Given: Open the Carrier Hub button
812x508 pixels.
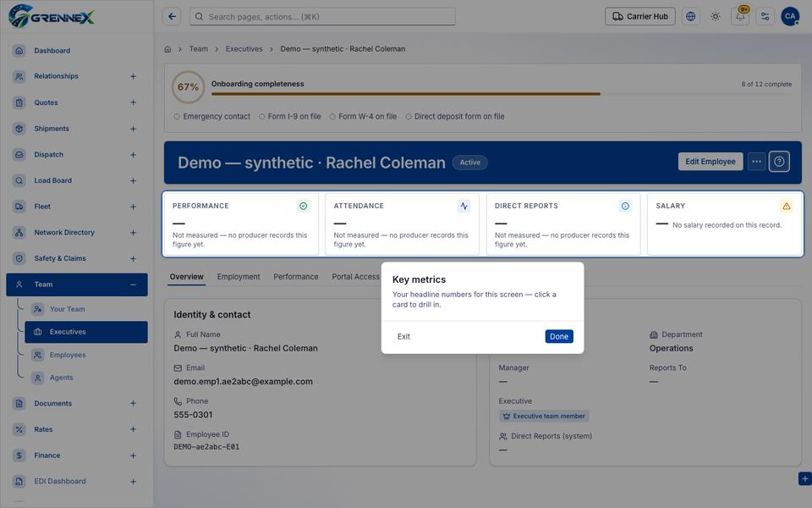Looking at the screenshot, I should pyautogui.click(x=640, y=17).
